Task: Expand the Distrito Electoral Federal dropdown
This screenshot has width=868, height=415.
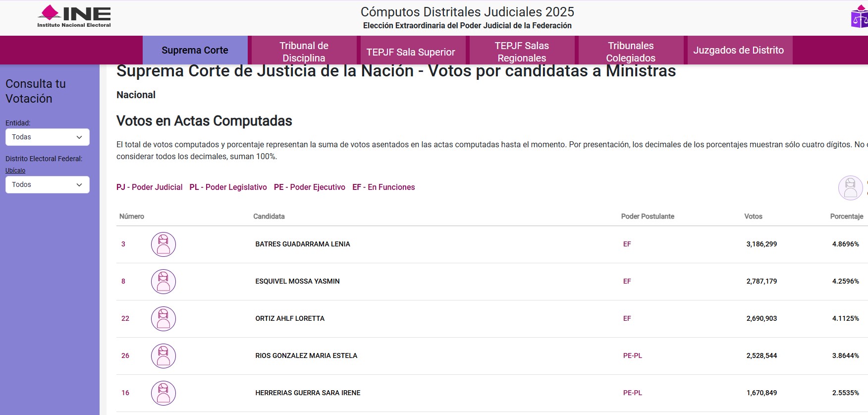Action: [x=48, y=185]
